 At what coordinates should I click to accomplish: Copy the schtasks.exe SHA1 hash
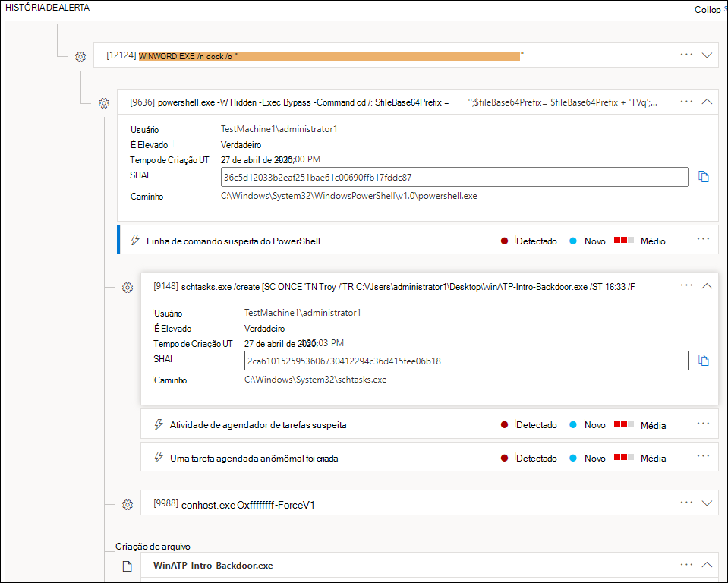pos(704,361)
